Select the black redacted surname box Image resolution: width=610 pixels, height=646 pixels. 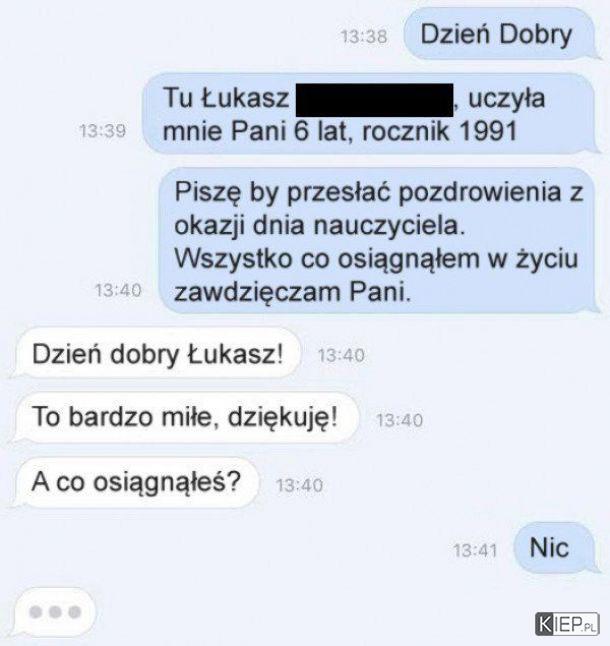374,100
